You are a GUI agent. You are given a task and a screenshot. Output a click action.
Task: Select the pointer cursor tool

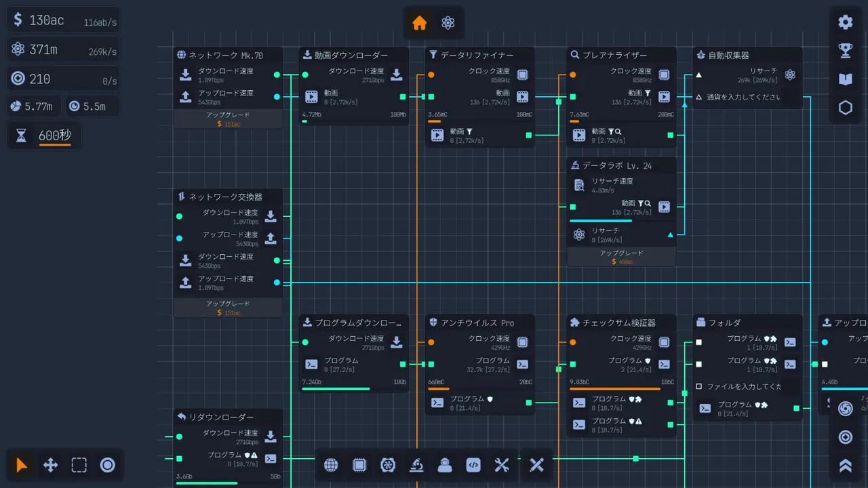(x=22, y=465)
